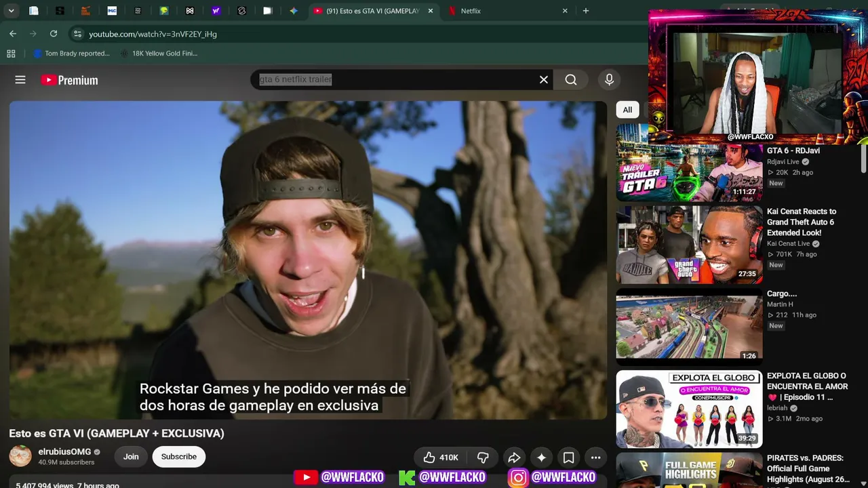Save the video with the bookmark icon

[568, 457]
